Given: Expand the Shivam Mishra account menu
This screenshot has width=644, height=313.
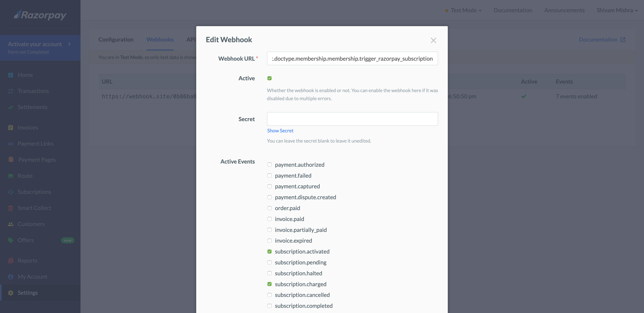Looking at the screenshot, I should 617,10.
